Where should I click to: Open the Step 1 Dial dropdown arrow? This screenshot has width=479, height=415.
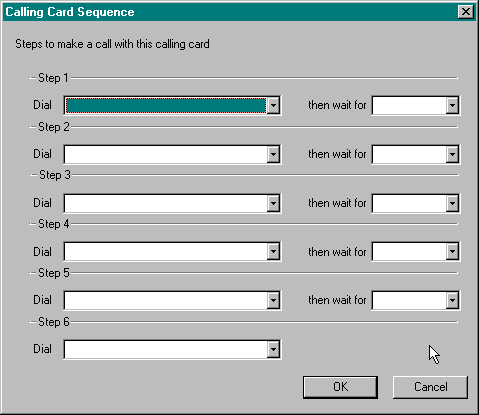click(273, 105)
